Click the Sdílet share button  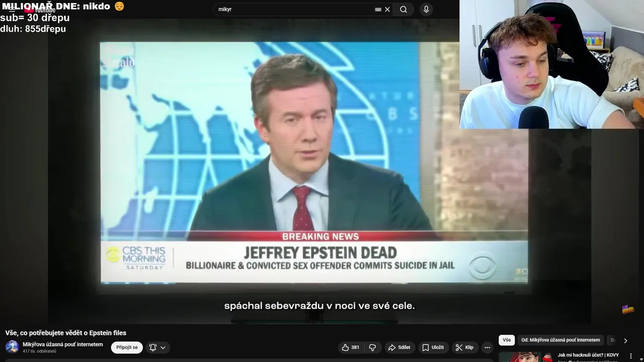click(399, 347)
